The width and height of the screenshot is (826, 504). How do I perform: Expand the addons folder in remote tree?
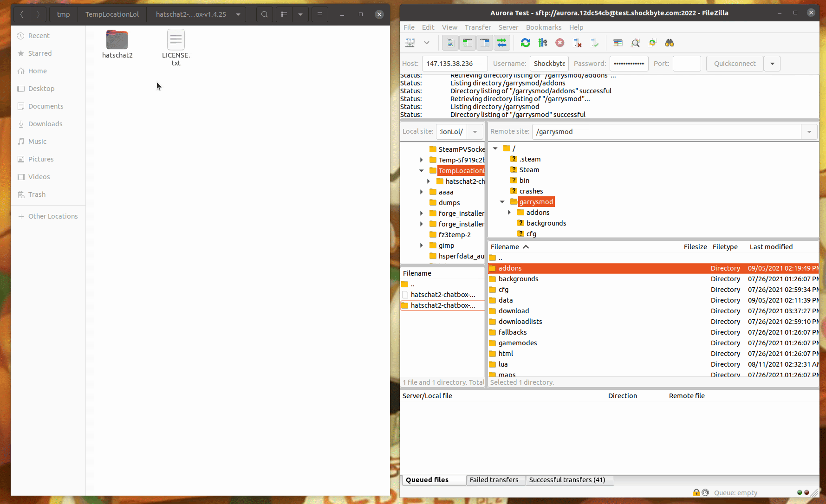[509, 212]
